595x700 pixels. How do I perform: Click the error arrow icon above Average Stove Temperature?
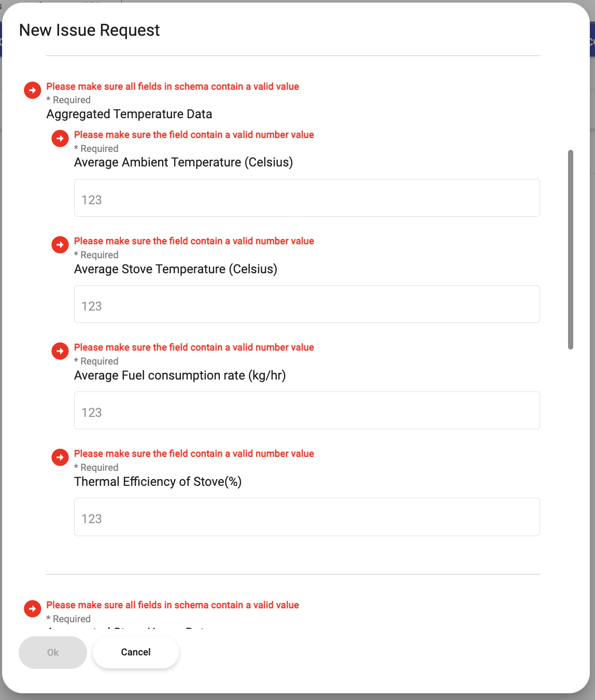point(60,245)
